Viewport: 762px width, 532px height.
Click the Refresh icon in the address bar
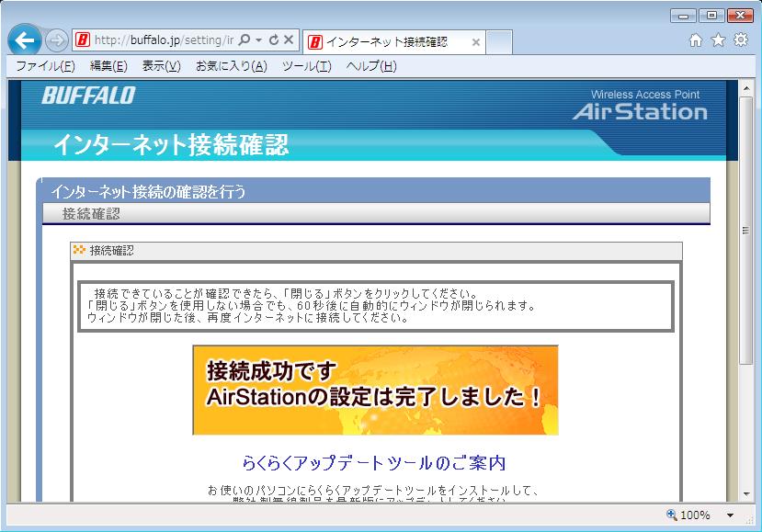coord(274,40)
